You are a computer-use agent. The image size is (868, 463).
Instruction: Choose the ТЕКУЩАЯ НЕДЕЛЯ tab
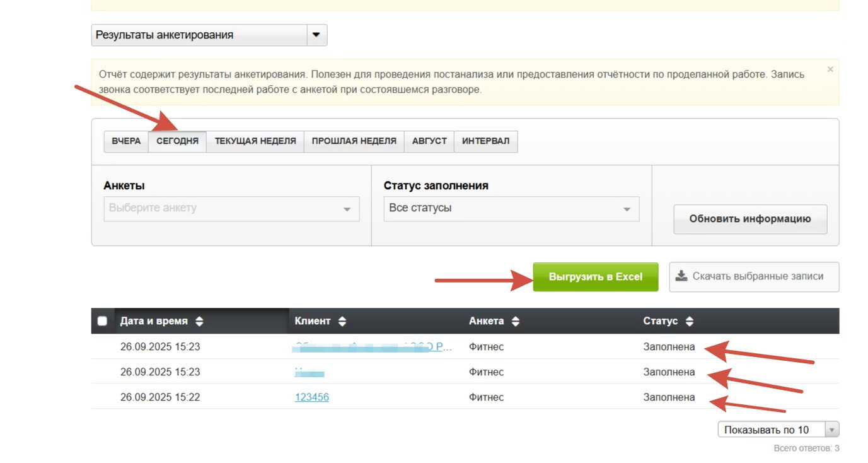click(x=255, y=141)
